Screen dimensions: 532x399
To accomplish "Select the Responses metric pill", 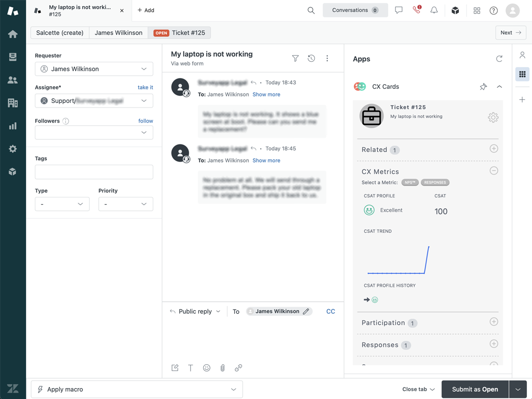I will 435,182.
